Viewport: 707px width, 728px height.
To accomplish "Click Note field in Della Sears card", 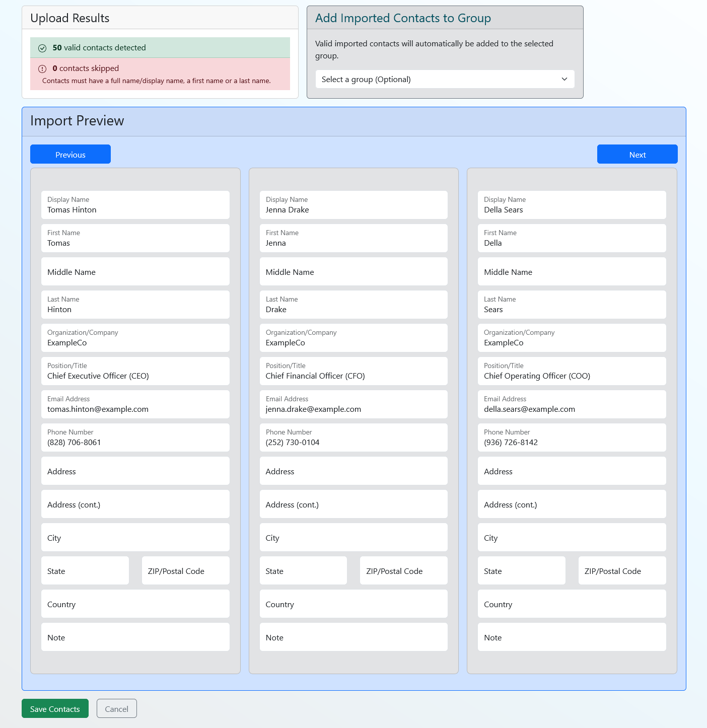I will pos(572,637).
